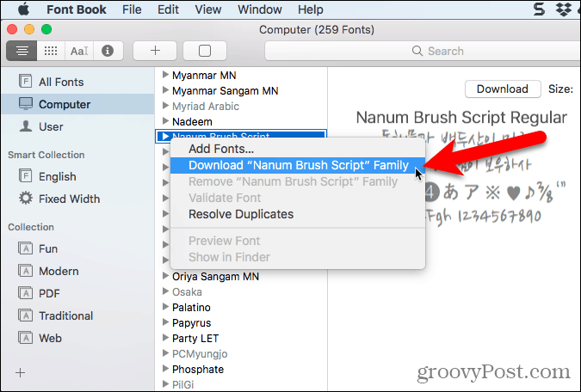Image resolution: width=581 pixels, height=392 pixels.
Task: Open the Help menu
Action: click(x=311, y=9)
